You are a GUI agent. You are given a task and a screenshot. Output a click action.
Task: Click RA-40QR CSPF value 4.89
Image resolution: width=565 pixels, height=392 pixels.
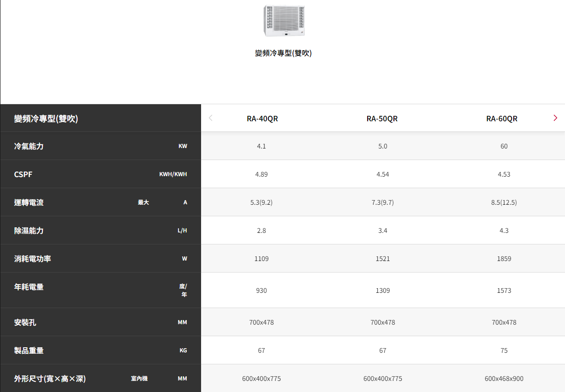point(262,174)
